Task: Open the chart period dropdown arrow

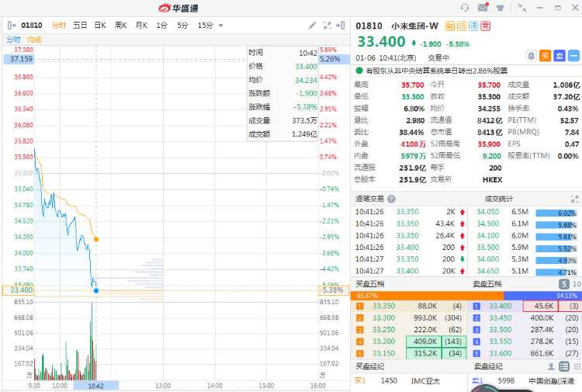Action: 221,26
